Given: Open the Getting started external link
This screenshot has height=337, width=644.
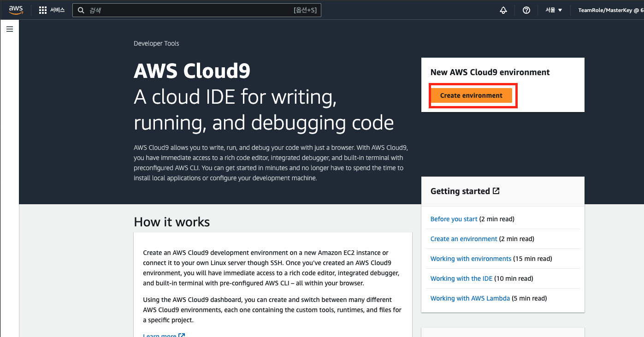Looking at the screenshot, I should pos(465,191).
